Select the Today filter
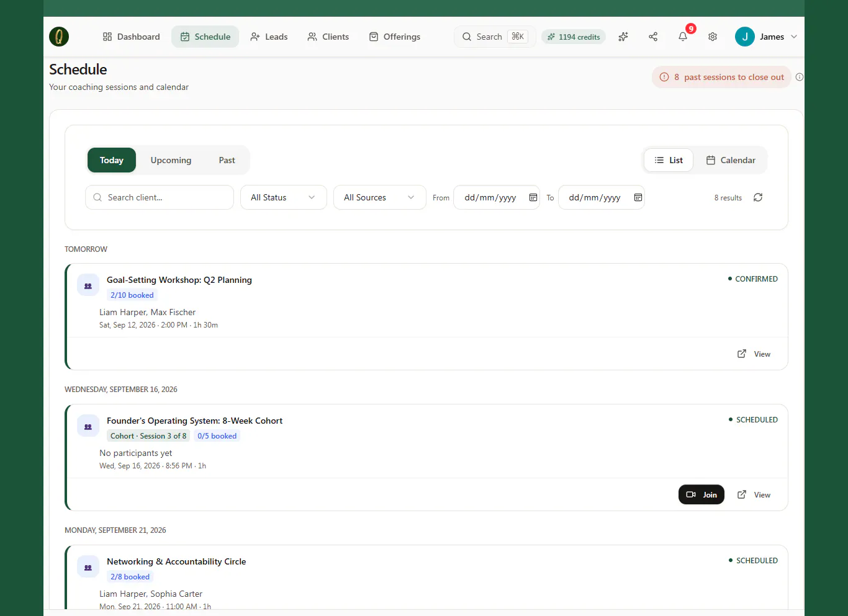This screenshot has width=848, height=616. (112, 160)
